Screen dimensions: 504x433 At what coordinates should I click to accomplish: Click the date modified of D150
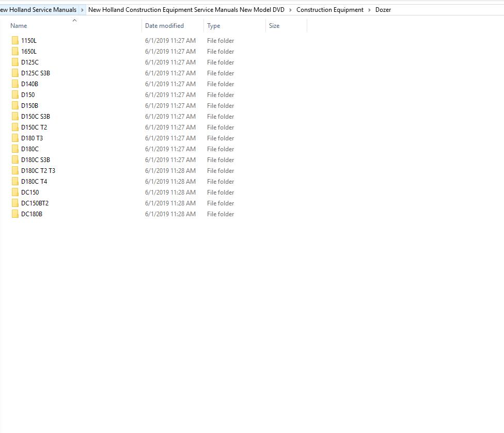click(170, 95)
